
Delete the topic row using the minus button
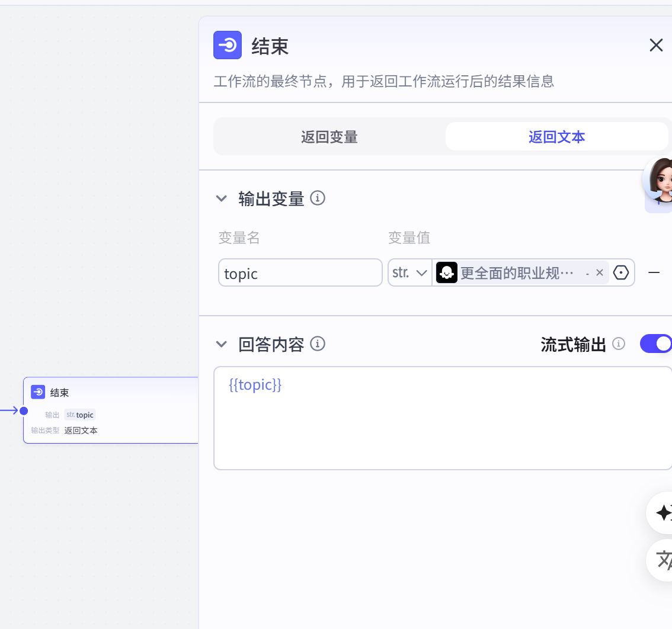click(654, 272)
